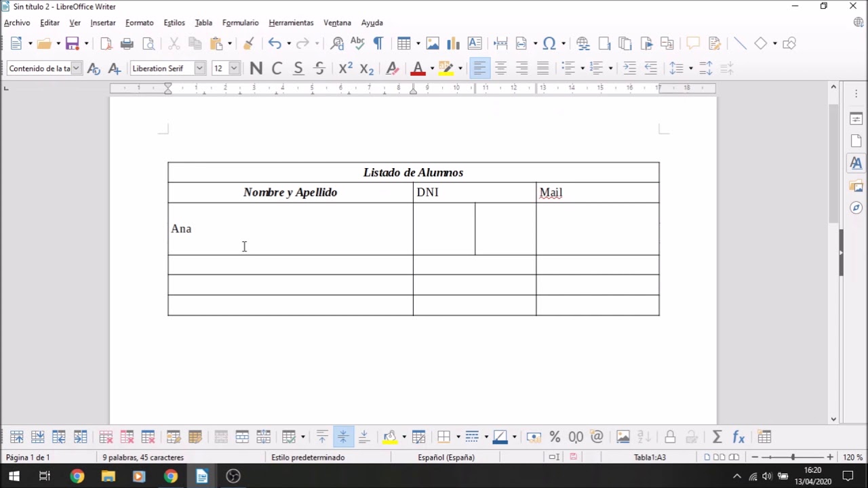Print the document via printer icon
Screen dimensions: 868x488
click(x=127, y=43)
